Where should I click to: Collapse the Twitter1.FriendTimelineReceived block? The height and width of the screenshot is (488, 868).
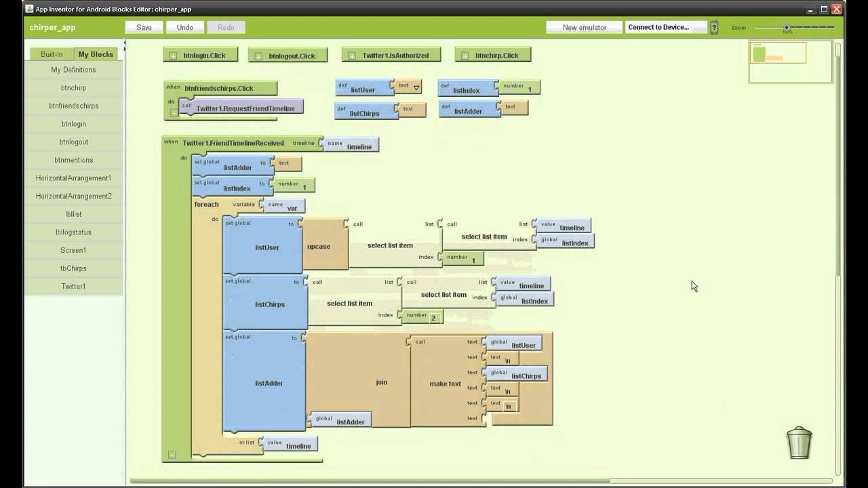172,455
